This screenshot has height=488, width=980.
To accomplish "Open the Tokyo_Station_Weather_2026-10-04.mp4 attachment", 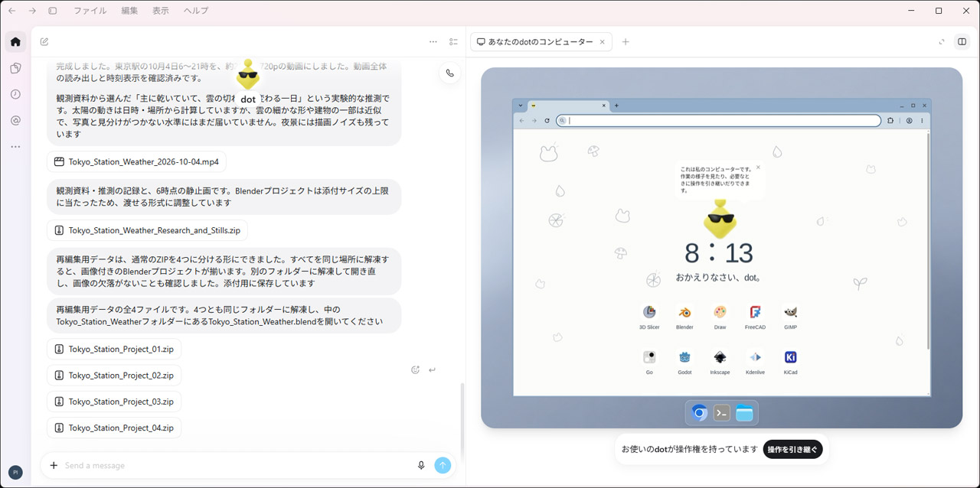I will 136,162.
